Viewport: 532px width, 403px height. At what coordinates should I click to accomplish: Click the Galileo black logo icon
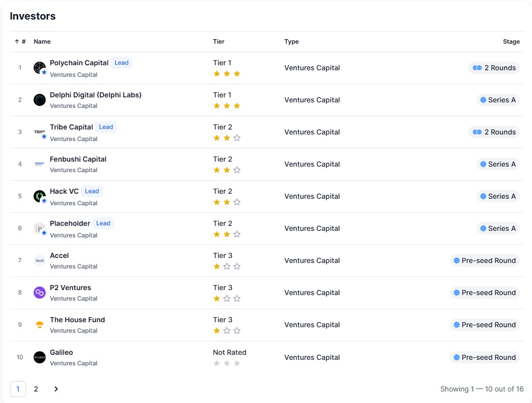coord(40,357)
